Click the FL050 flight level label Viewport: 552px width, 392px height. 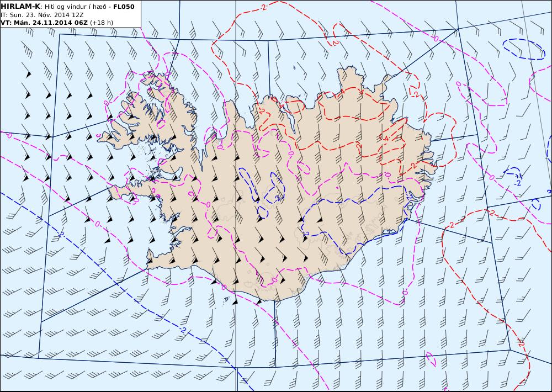124,7
